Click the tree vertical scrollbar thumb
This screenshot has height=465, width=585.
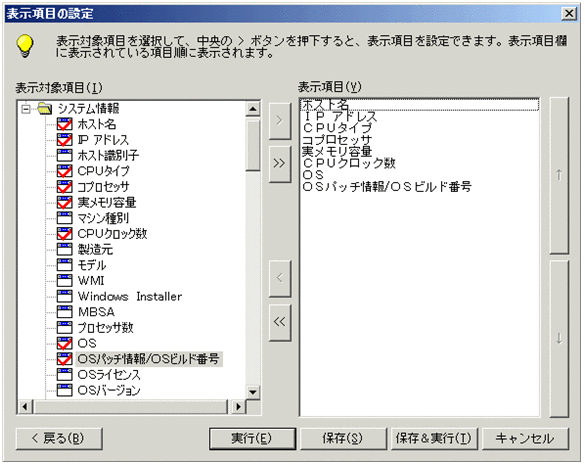pos(253,146)
